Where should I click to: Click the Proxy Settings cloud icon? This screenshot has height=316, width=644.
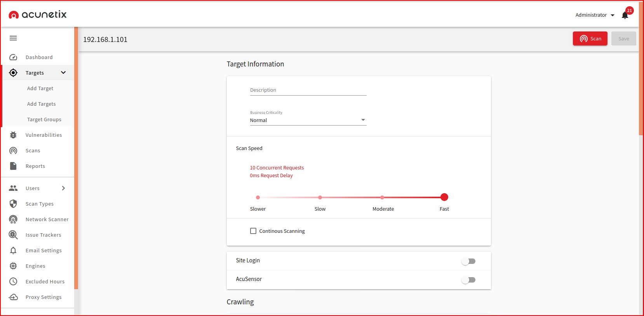point(13,297)
